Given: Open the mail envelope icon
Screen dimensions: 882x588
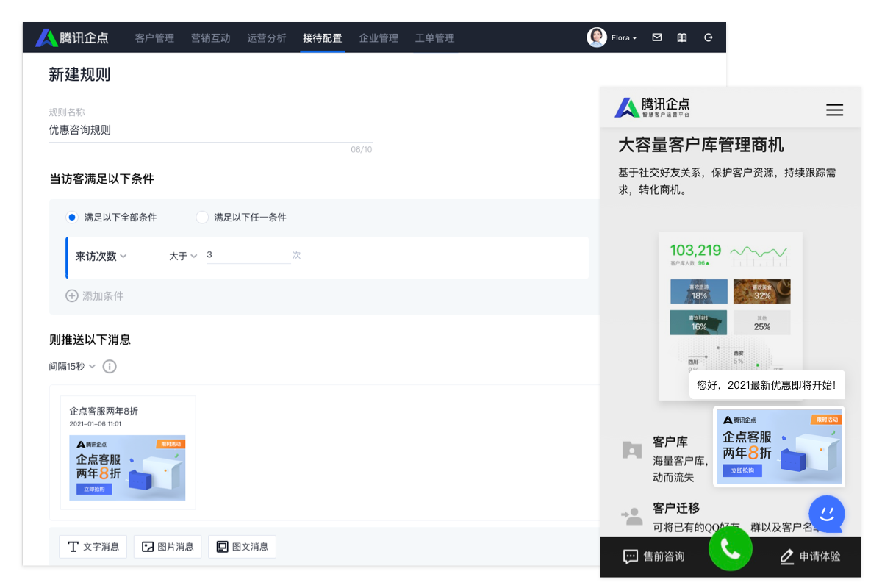Looking at the screenshot, I should [657, 37].
